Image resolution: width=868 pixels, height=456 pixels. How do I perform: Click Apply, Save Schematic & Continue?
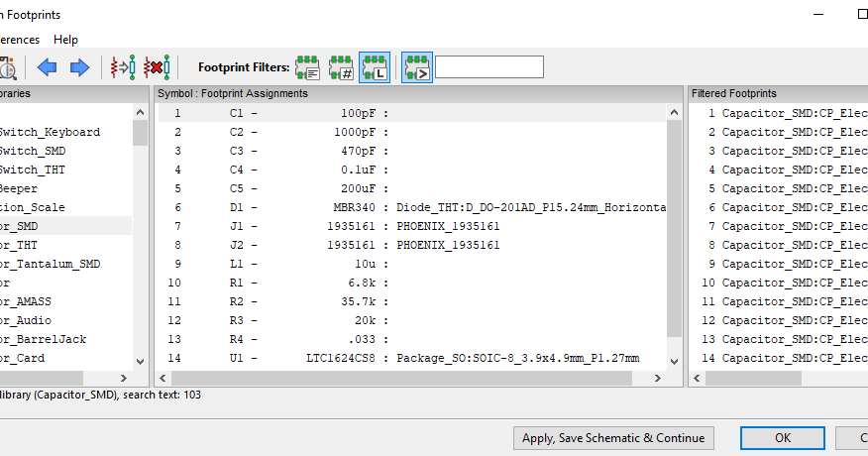click(x=613, y=438)
